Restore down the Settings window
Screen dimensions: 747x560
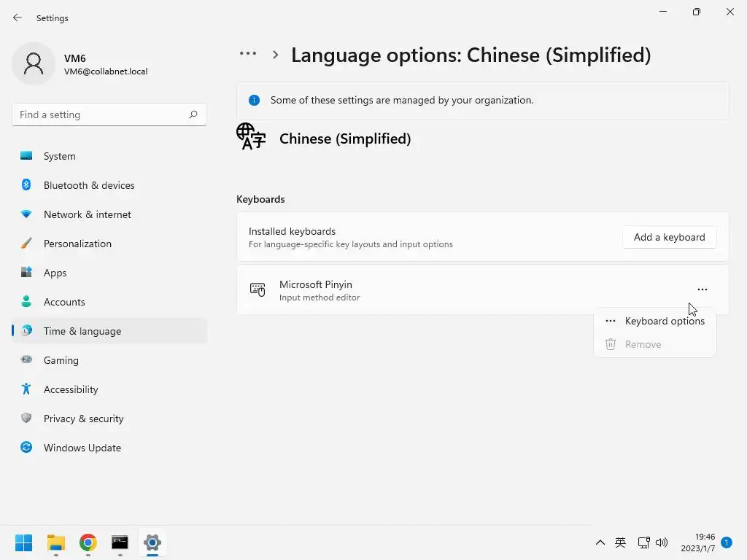pyautogui.click(x=697, y=12)
